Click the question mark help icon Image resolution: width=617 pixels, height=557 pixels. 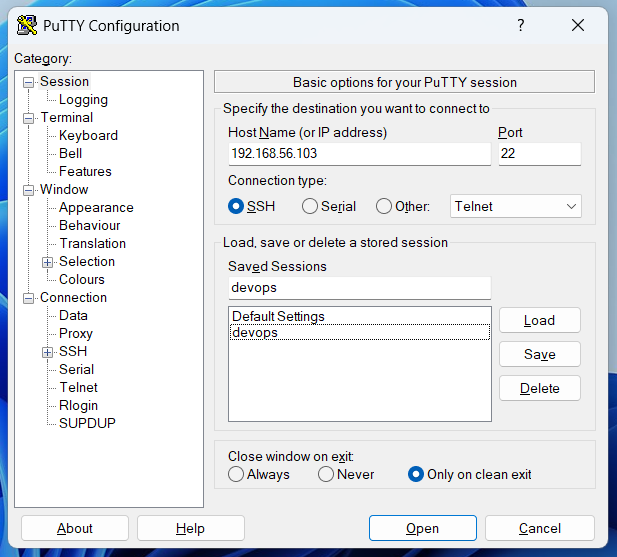[521, 26]
